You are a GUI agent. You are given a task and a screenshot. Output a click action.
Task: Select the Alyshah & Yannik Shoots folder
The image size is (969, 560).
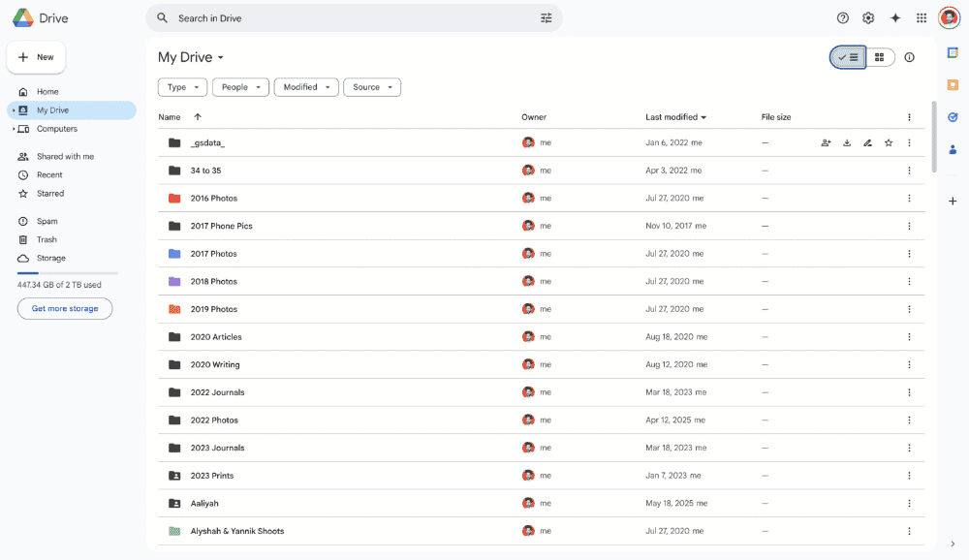pyautogui.click(x=237, y=531)
